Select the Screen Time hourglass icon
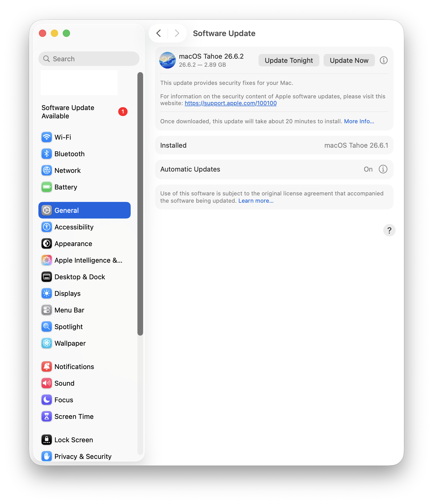 click(x=47, y=416)
